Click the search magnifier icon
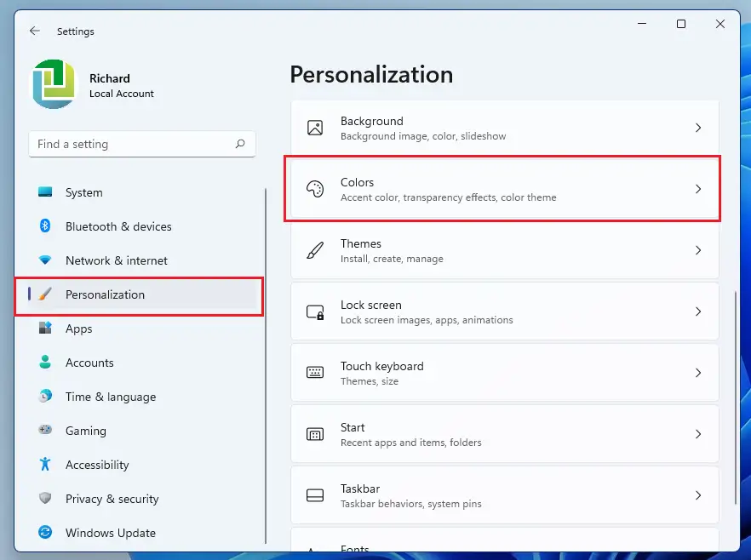Image resolution: width=751 pixels, height=560 pixels. point(240,144)
